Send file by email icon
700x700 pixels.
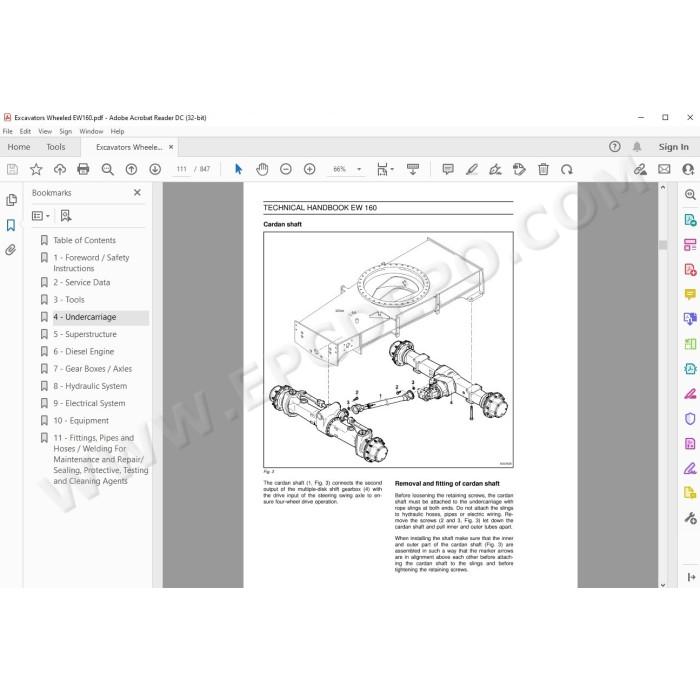[664, 169]
